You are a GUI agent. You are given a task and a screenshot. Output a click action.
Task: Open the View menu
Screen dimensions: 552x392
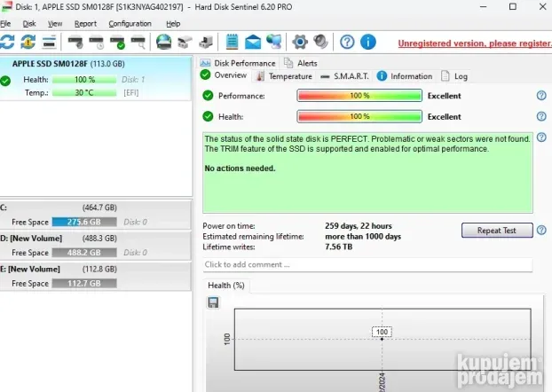[x=55, y=24]
